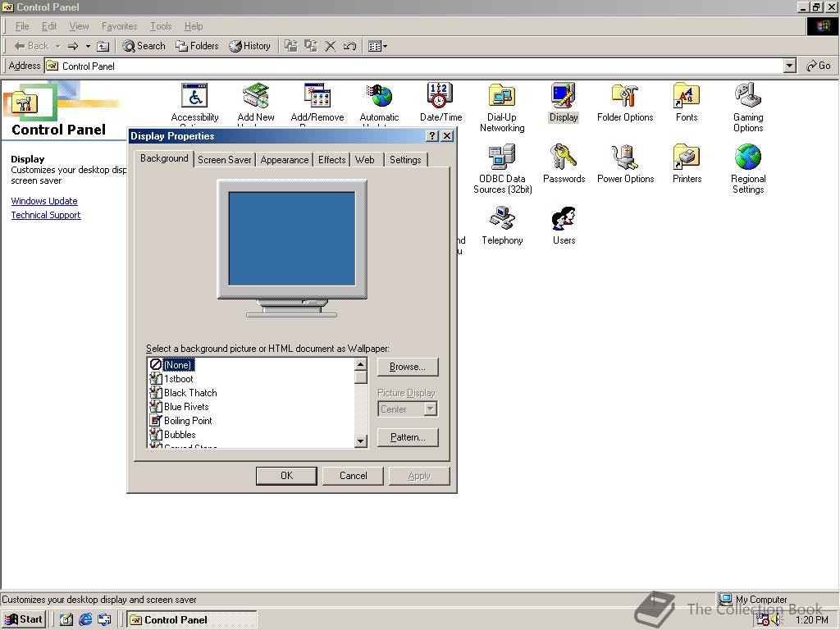Viewport: 840px width, 630px height.
Task: Open the Date/Time icon
Action: coord(441,97)
